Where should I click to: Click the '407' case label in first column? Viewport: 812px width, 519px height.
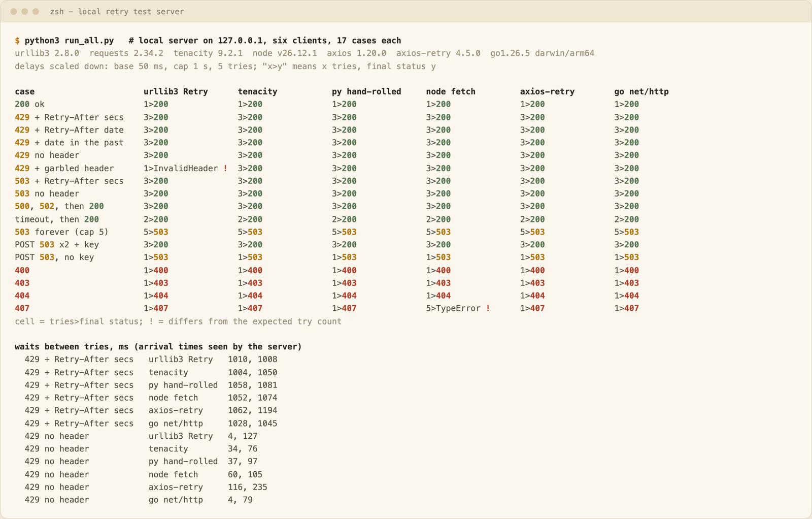coord(22,308)
